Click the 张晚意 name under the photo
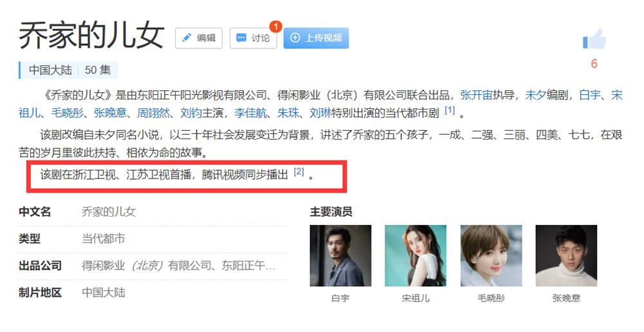 [566, 298]
